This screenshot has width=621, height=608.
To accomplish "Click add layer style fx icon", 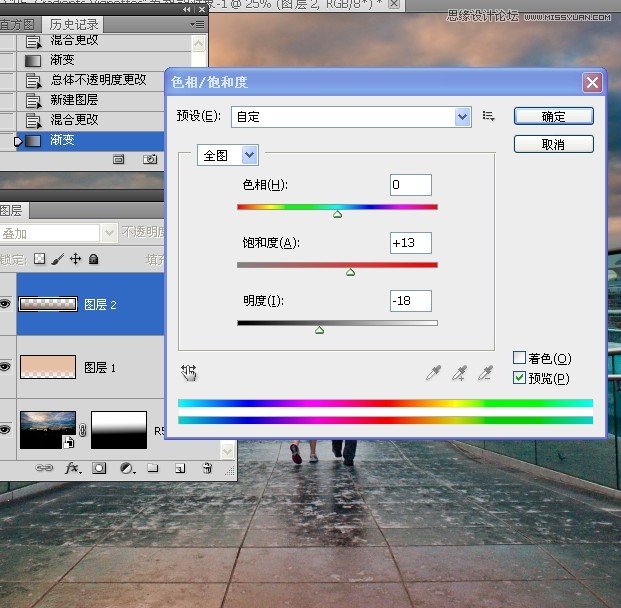I will (x=72, y=468).
